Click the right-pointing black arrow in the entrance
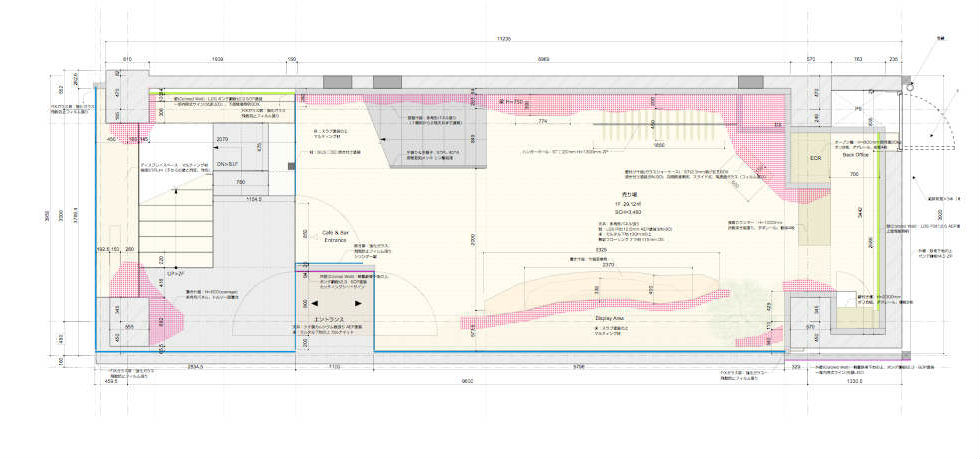980x459 pixels. tap(358, 303)
